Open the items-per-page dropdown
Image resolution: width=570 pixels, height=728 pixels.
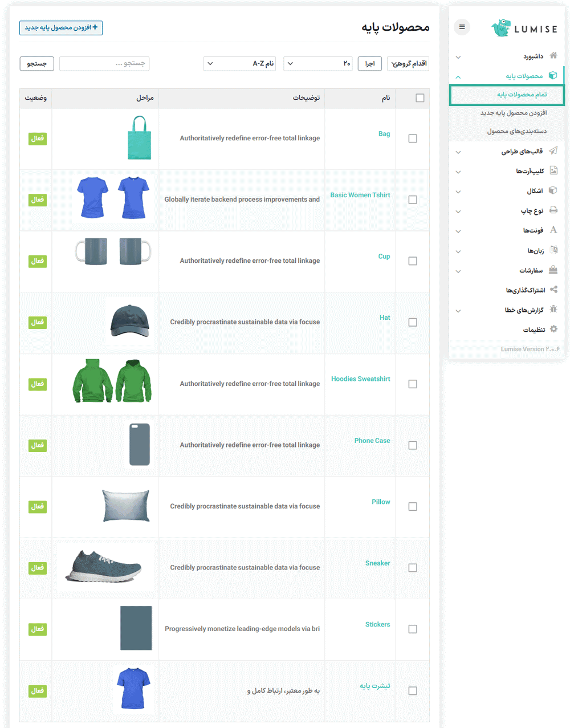point(317,64)
